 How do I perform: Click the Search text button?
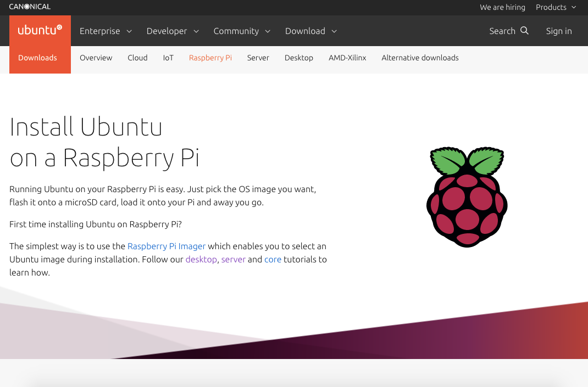pyautogui.click(x=502, y=31)
